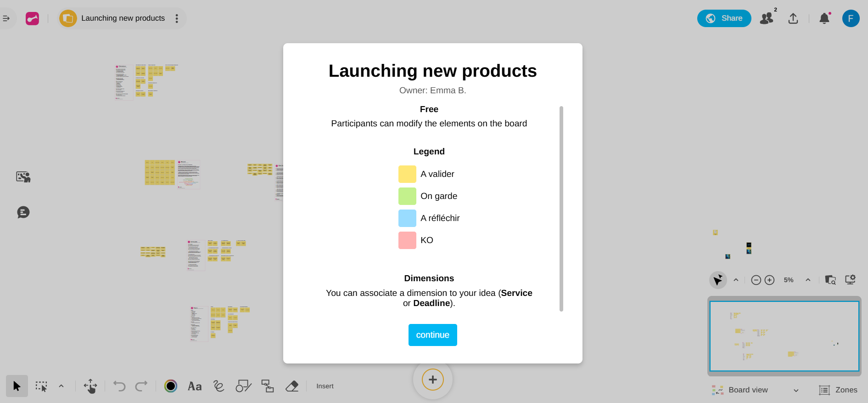Screen dimensions: 868x403
Task: Pick the connector diagram tool
Action: [x=268, y=386]
